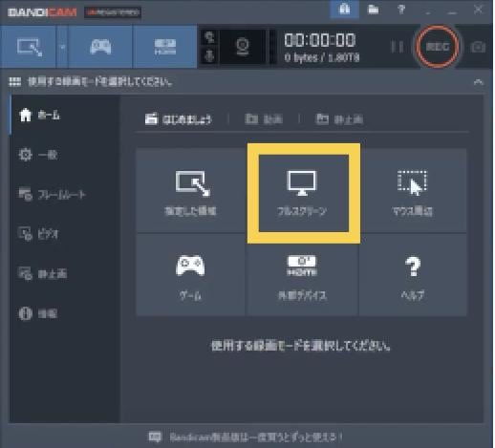
Task: Select the HDMI external device recording tile
Action: coord(302,275)
